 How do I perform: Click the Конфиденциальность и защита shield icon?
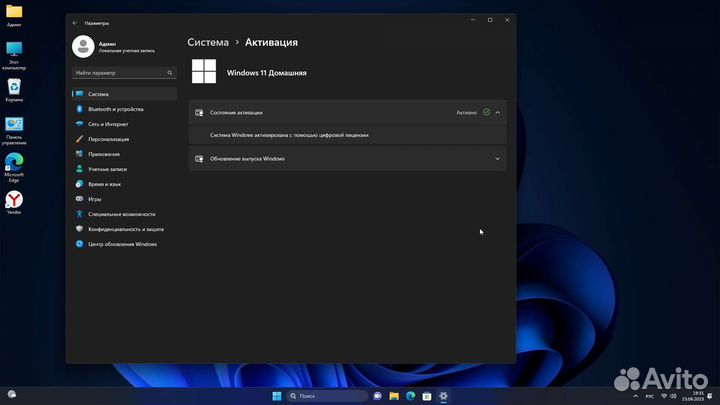pyautogui.click(x=79, y=229)
